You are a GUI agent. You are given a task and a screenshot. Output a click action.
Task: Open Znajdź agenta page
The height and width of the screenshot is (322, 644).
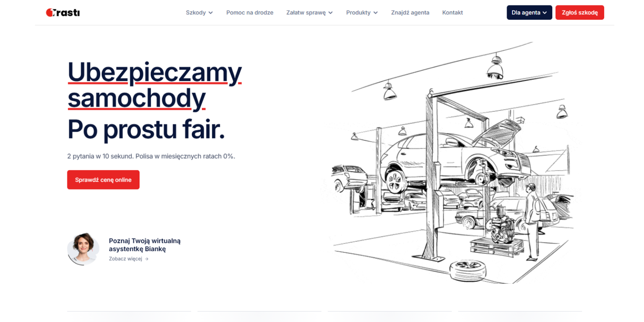410,12
